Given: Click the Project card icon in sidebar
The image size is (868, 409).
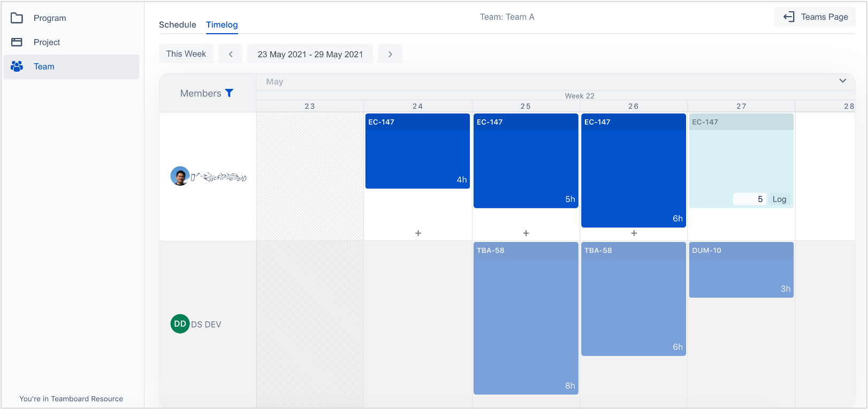Looking at the screenshot, I should coord(17,42).
